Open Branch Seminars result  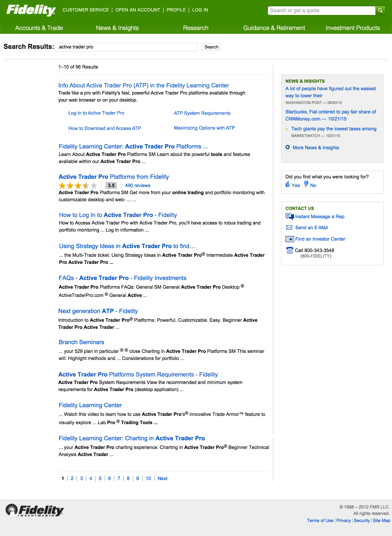coord(81,342)
